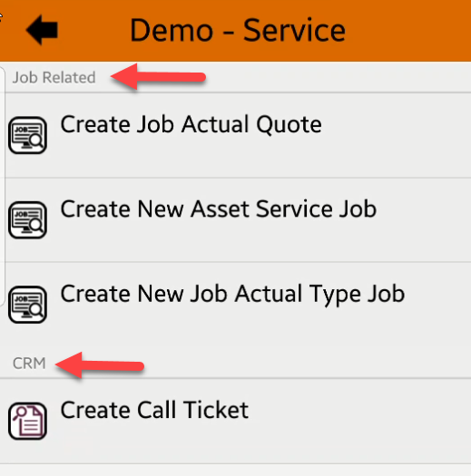This screenshot has height=476, width=471.
Task: Click empty space in the Create Job Actual Quote row
Action: click(395, 135)
